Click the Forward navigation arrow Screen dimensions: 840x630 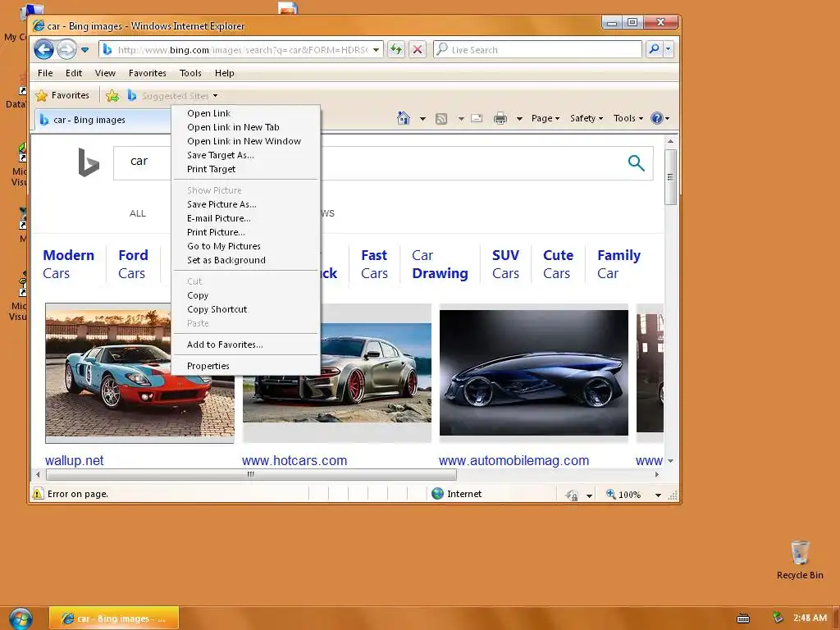[66, 50]
